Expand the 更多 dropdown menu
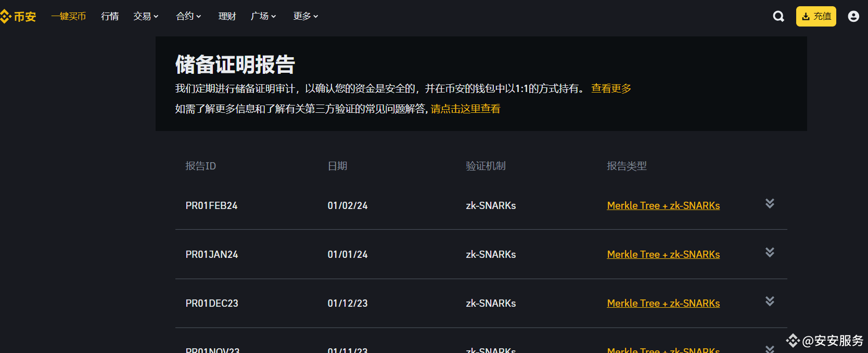 (x=305, y=17)
